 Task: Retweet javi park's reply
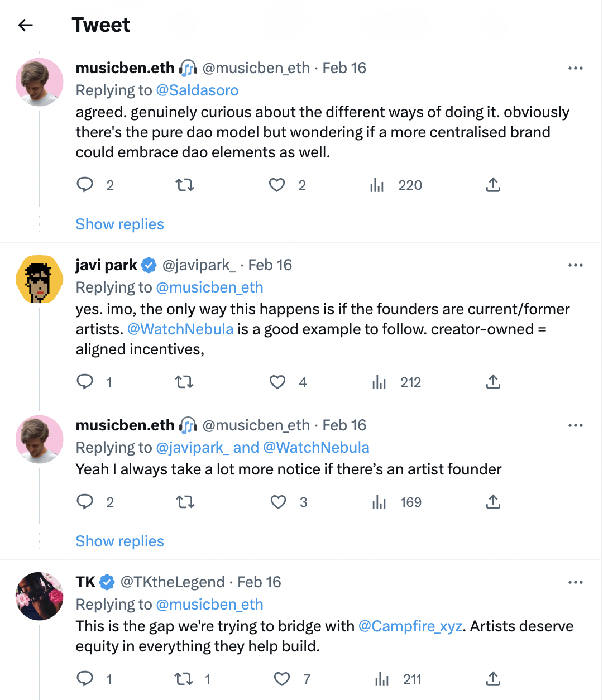click(184, 382)
